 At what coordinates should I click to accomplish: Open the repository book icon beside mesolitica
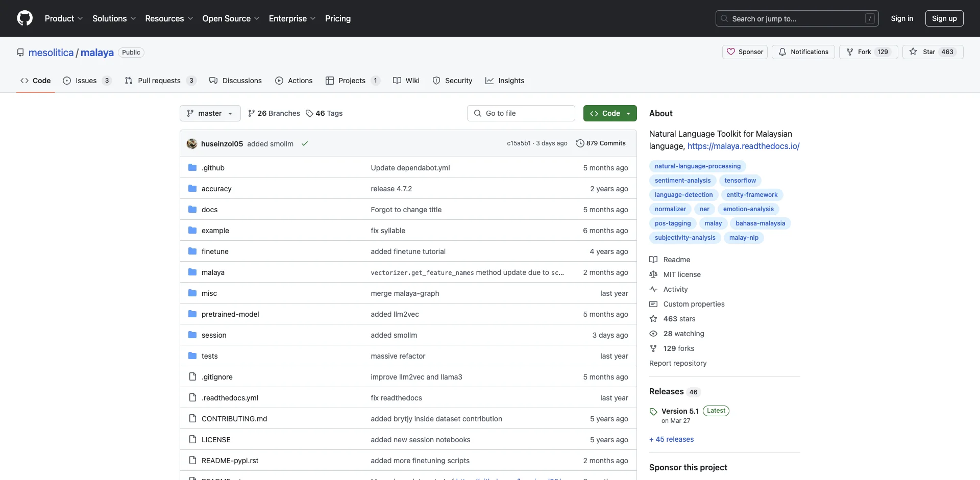[x=20, y=53]
